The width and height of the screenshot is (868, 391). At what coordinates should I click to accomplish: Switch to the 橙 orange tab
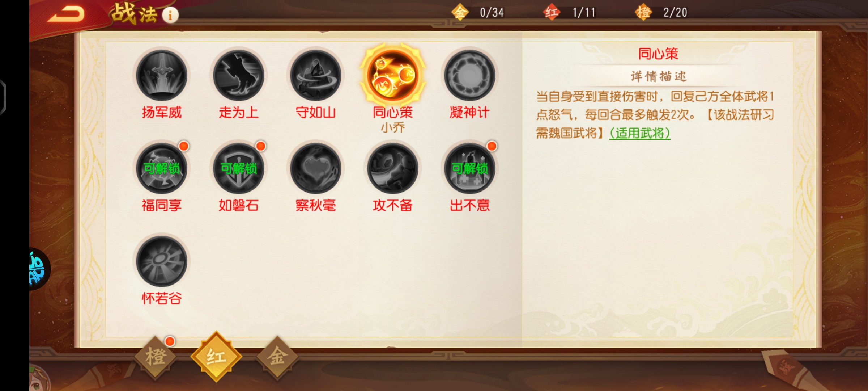tap(156, 357)
